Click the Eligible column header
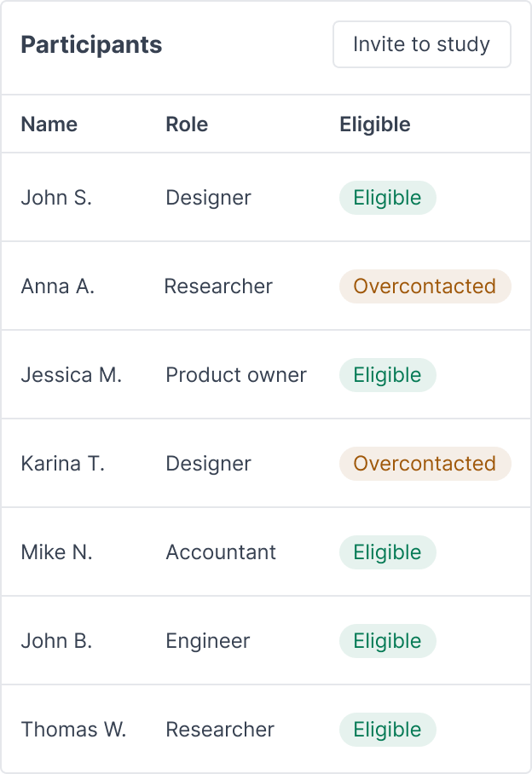This screenshot has height=774, width=532. [375, 124]
